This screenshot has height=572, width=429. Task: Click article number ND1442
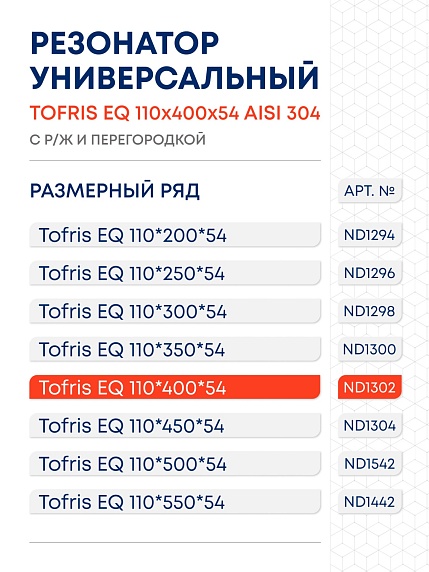(x=370, y=502)
